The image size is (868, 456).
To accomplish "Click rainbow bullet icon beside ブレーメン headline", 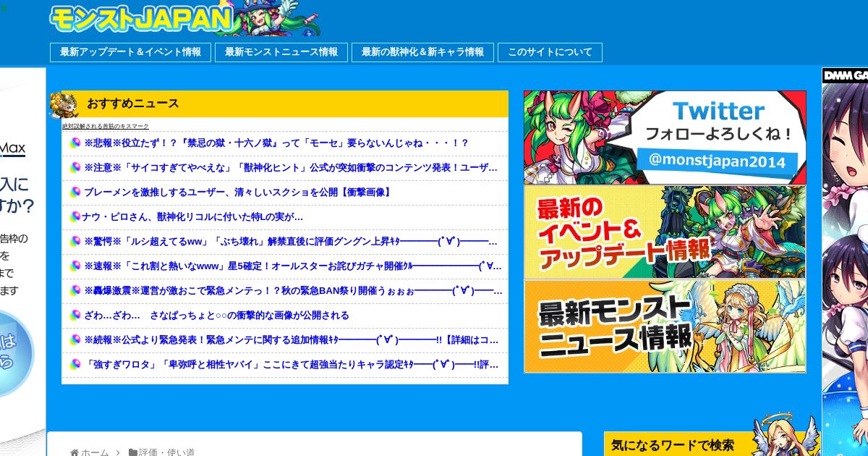I will [x=75, y=193].
